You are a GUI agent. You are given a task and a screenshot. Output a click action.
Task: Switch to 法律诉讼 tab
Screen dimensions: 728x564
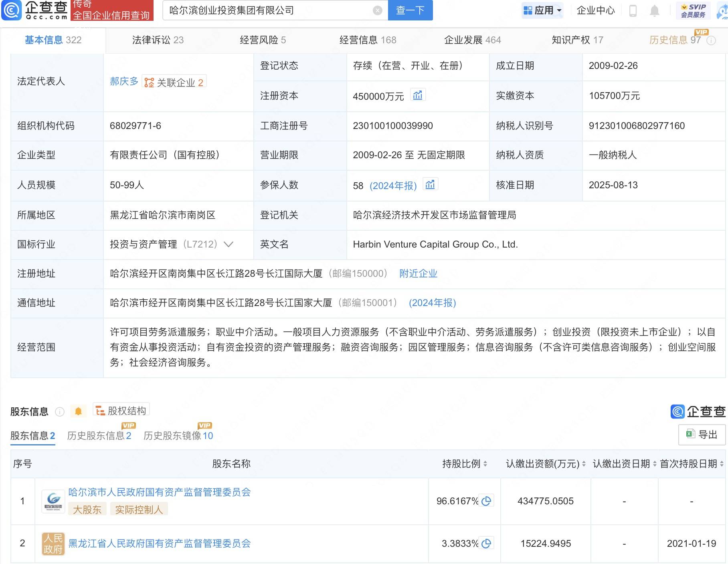click(158, 40)
